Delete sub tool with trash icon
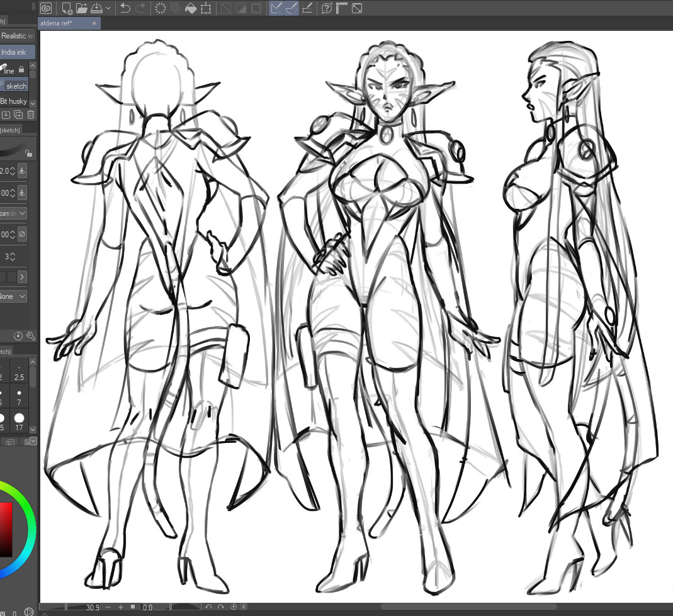This screenshot has width=673, height=616. tap(31, 115)
